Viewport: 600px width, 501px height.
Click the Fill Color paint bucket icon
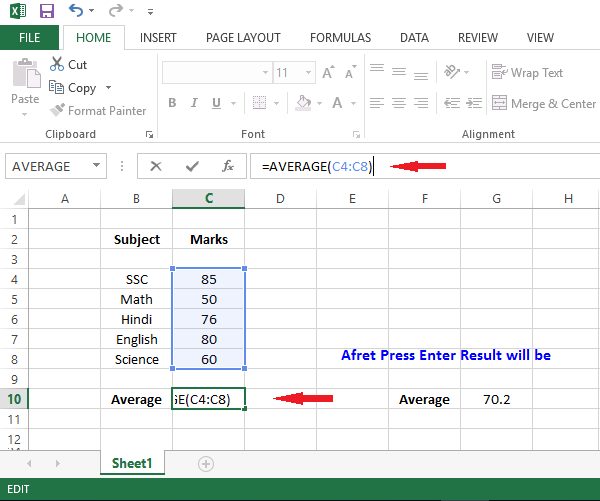303,103
